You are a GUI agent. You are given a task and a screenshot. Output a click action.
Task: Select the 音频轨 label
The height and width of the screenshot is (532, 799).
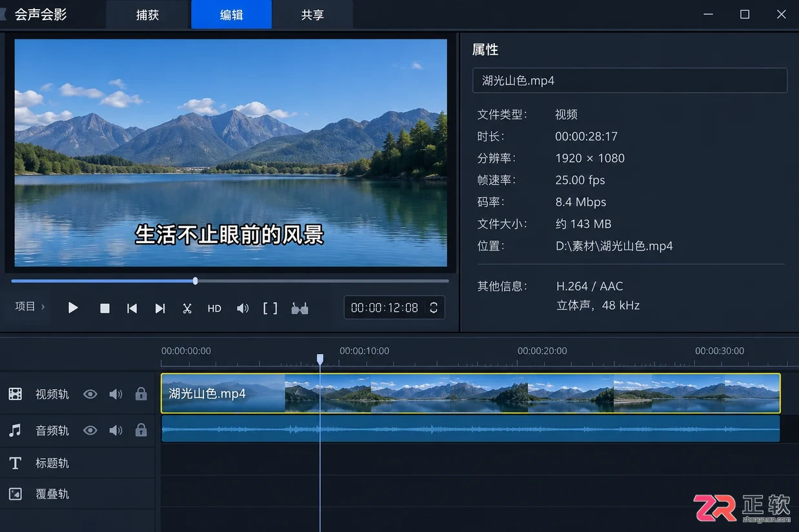pyautogui.click(x=52, y=430)
